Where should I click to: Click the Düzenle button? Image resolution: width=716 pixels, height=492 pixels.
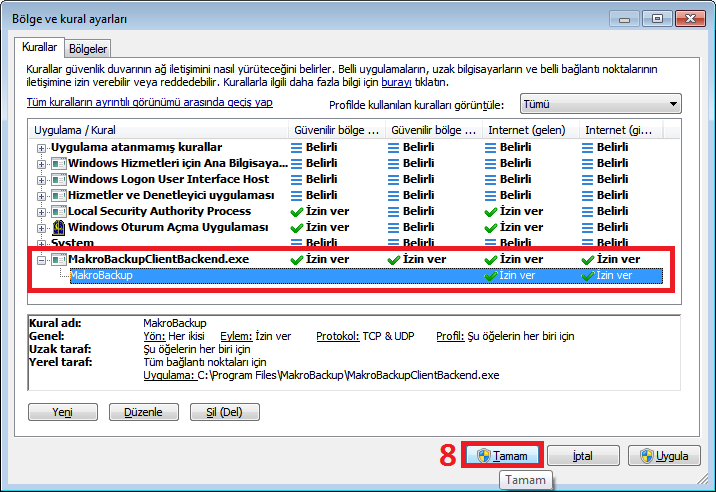pyautogui.click(x=143, y=412)
